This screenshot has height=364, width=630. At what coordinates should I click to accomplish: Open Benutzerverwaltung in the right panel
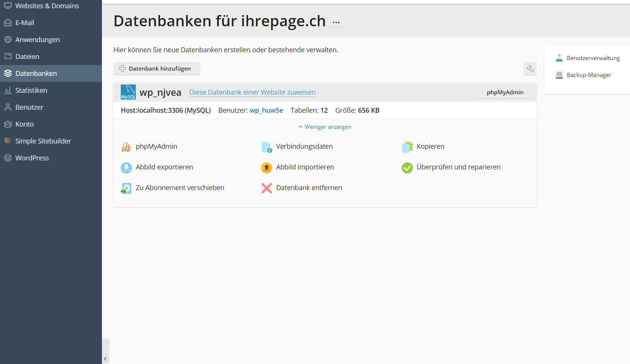click(x=594, y=58)
